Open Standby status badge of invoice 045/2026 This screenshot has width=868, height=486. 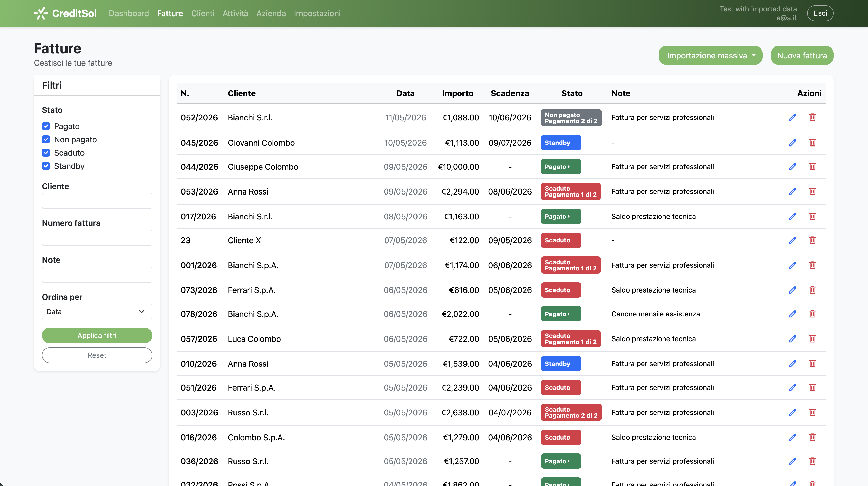tap(561, 143)
